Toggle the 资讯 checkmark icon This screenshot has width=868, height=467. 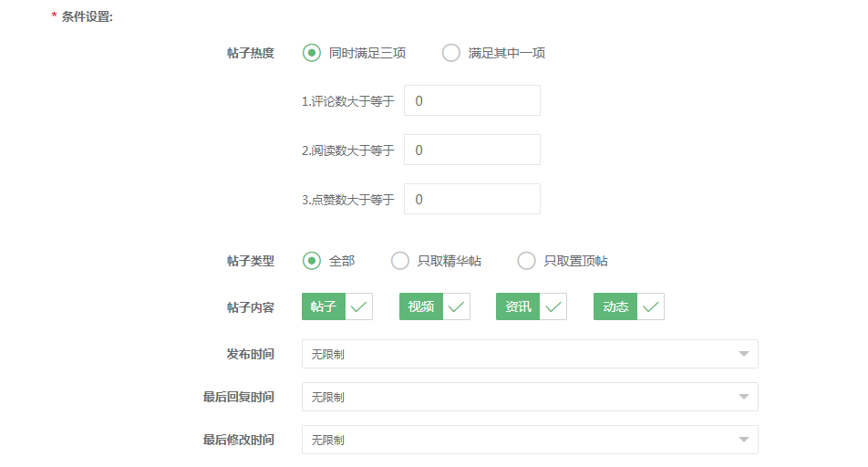coord(553,306)
